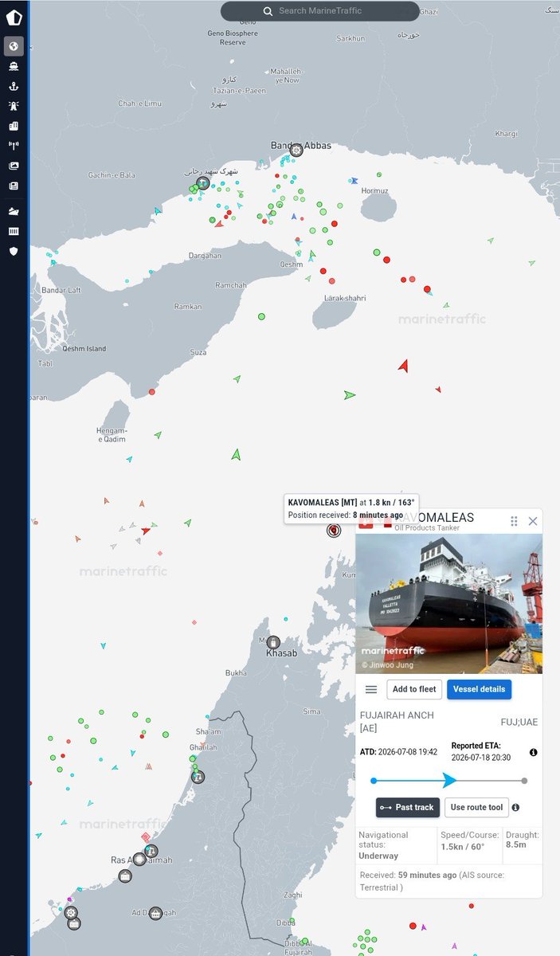
Task: Click the voyage progress arrow indicator
Action: (x=450, y=781)
